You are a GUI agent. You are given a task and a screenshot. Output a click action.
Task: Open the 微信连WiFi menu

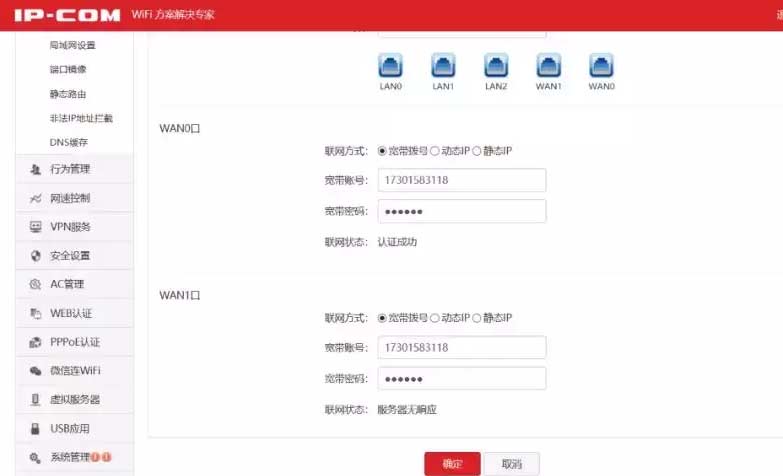(74, 371)
